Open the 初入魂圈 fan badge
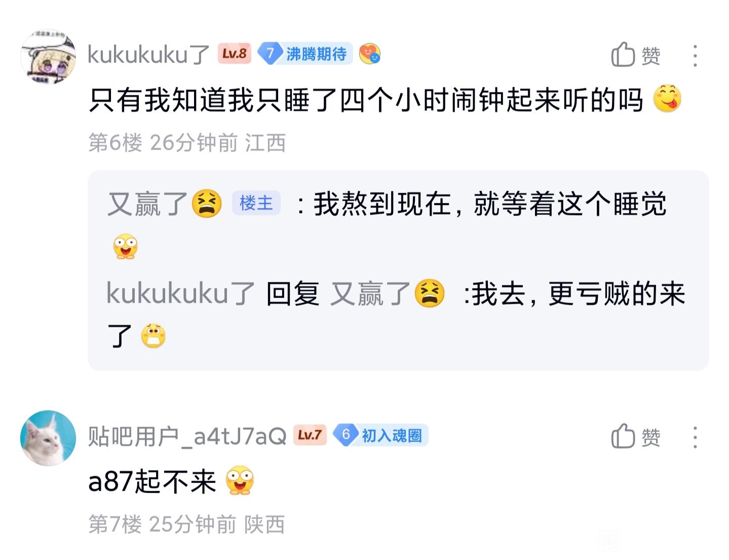Viewport: 729px width, 560px height. click(x=380, y=435)
